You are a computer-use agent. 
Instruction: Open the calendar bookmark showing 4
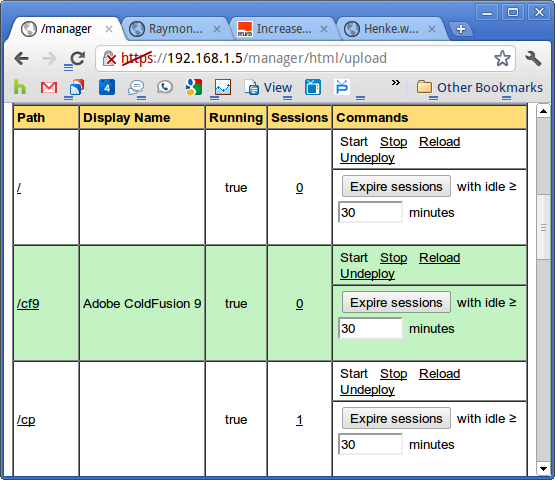coord(107,87)
